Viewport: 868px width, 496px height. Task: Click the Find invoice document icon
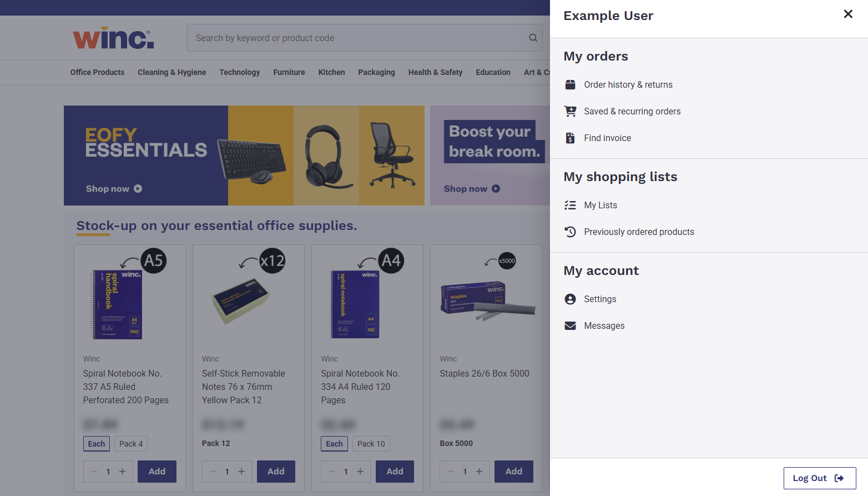570,138
